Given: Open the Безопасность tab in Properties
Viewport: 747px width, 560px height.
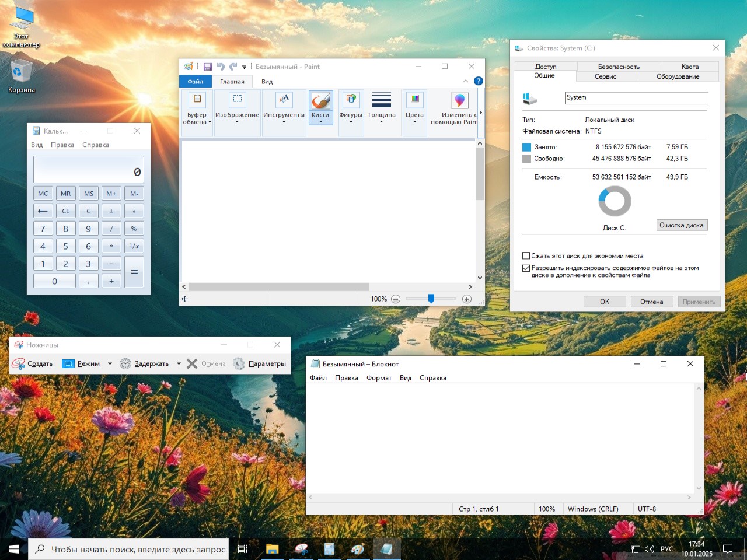Looking at the screenshot, I should 619,66.
